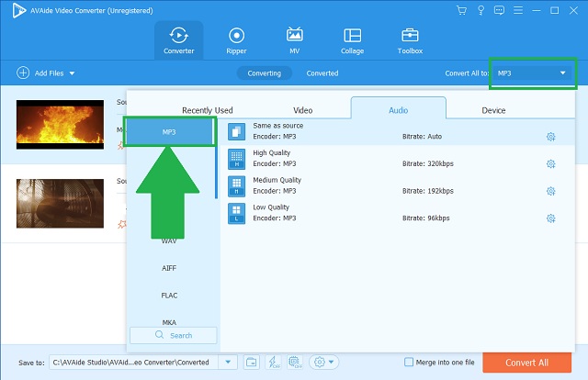This screenshot has width=588, height=380.
Task: Click the Same as source profile icon
Action: (x=237, y=131)
